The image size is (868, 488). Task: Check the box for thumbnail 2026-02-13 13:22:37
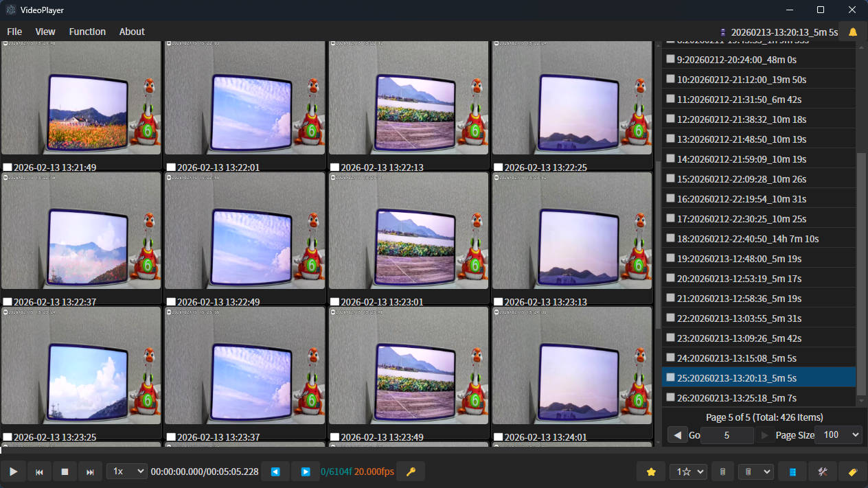(x=8, y=301)
